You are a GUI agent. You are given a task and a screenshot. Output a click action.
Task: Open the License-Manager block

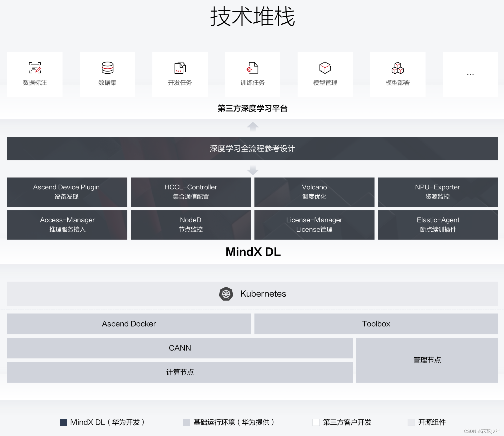coord(314,225)
